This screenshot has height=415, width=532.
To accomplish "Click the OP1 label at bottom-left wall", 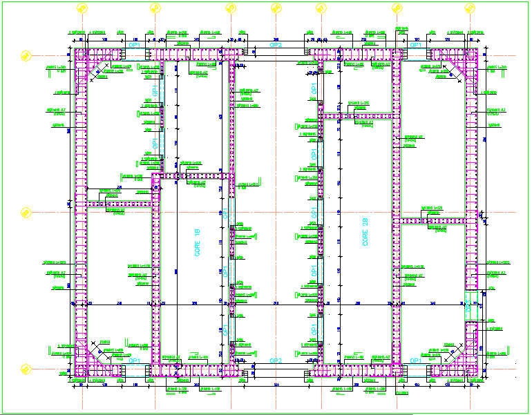I will [135, 361].
